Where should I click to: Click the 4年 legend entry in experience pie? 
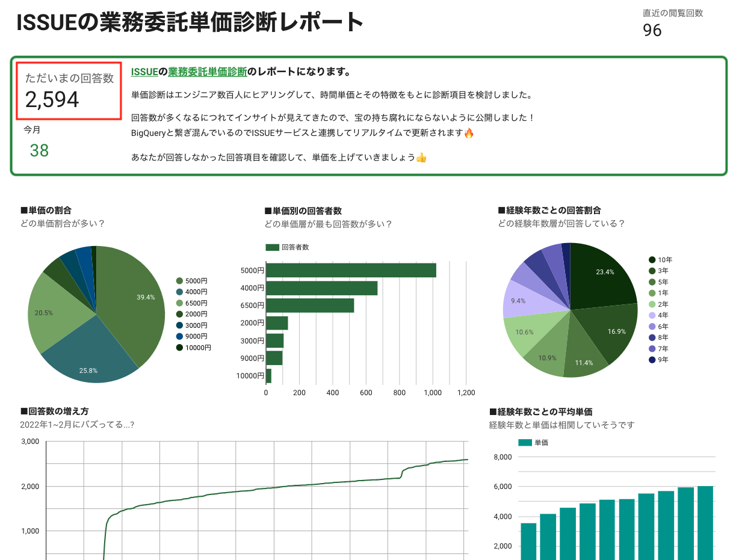point(658,315)
